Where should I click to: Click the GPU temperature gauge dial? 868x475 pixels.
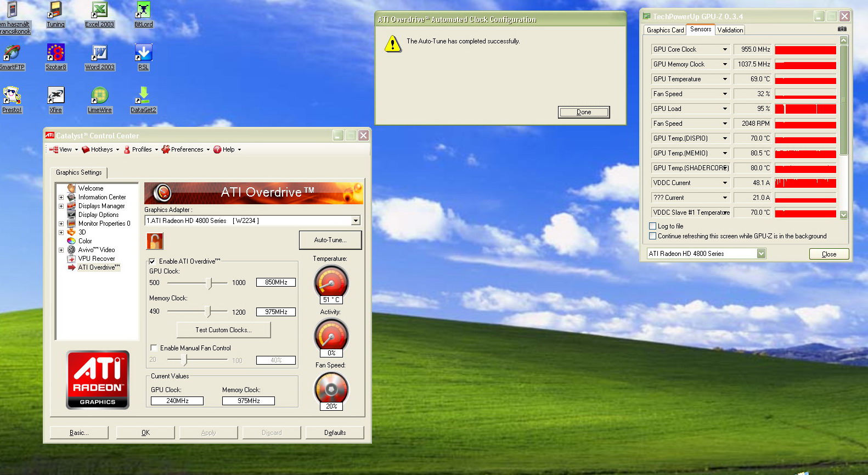click(x=331, y=282)
